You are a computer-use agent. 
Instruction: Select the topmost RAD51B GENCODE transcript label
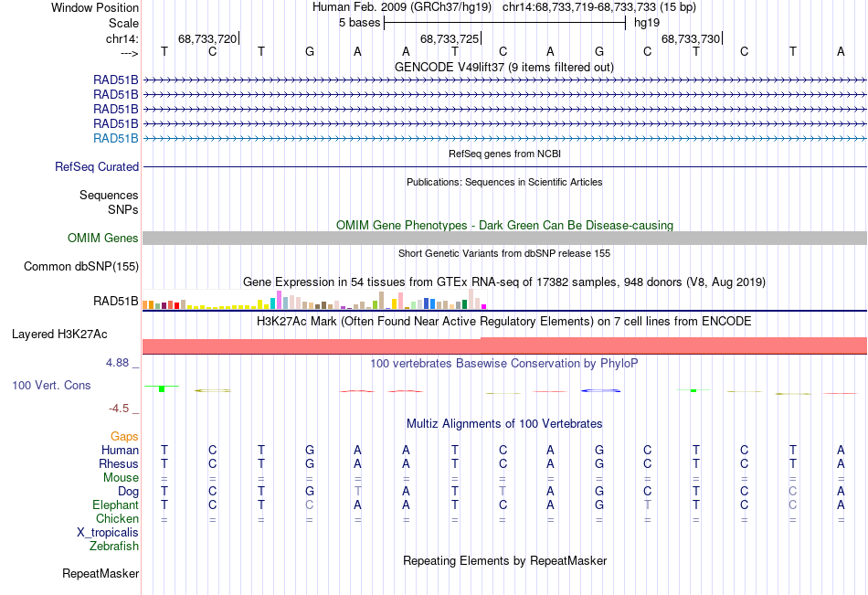[116, 80]
